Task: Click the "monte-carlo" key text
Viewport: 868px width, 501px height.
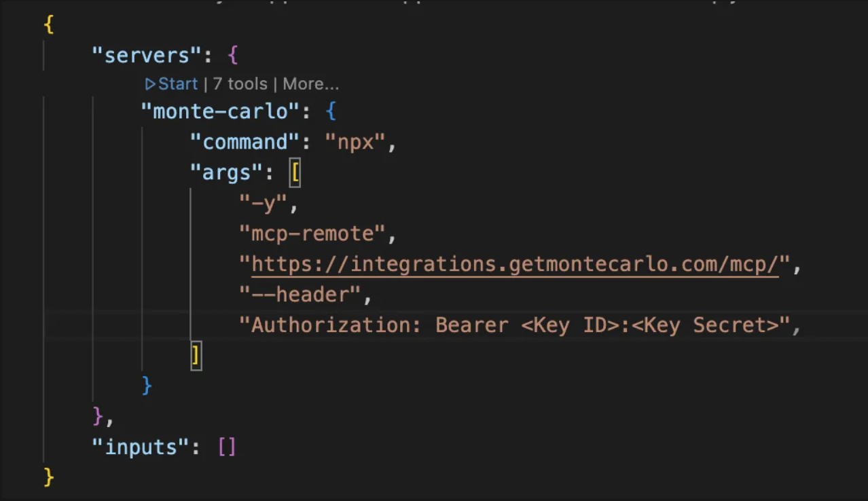Action: (221, 111)
